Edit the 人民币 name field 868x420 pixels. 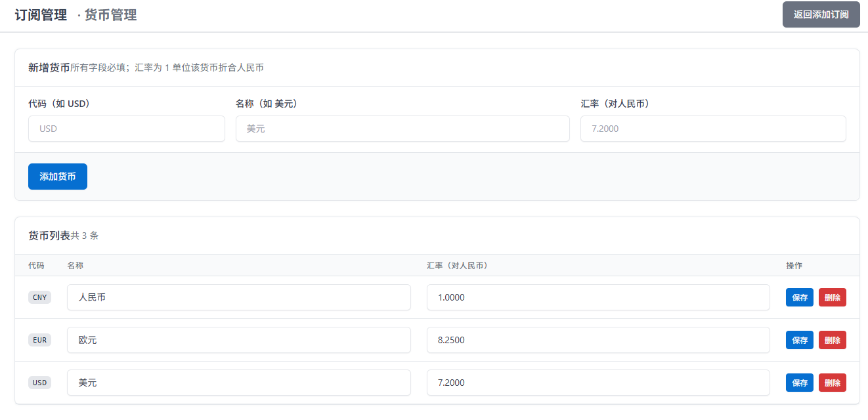(238, 297)
